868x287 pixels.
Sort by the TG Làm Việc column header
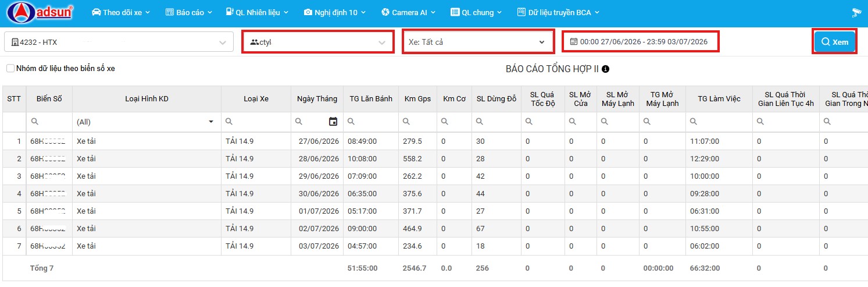pos(719,99)
